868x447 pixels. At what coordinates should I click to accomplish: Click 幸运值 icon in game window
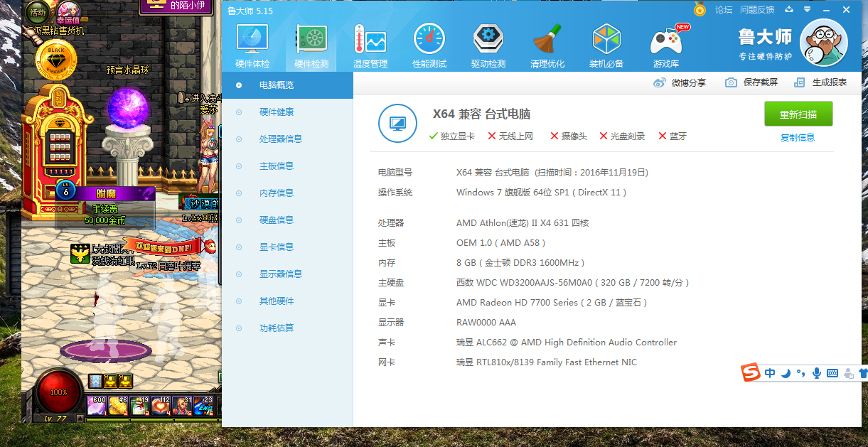tap(69, 11)
